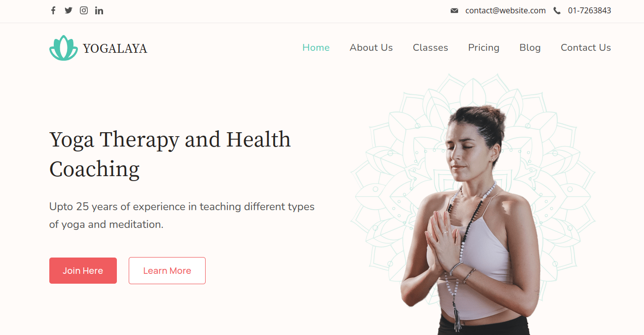Open the About Us page
Image resolution: width=644 pixels, height=335 pixels.
click(371, 48)
